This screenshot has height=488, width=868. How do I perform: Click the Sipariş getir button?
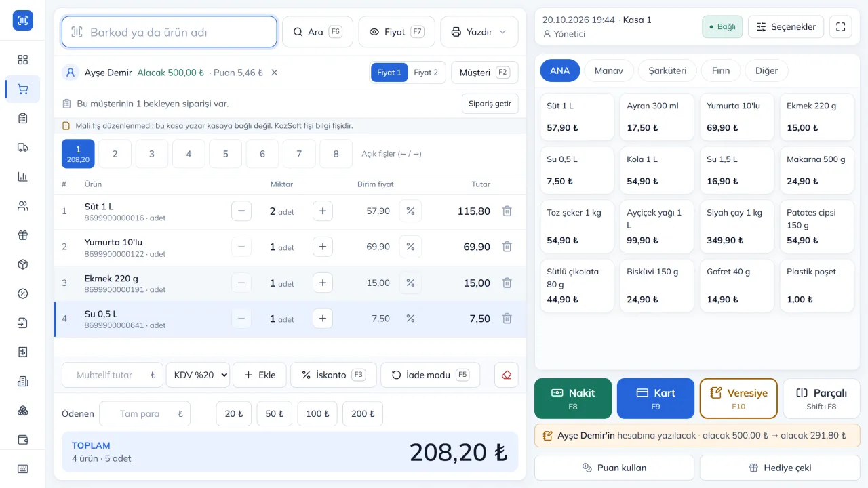tap(490, 104)
